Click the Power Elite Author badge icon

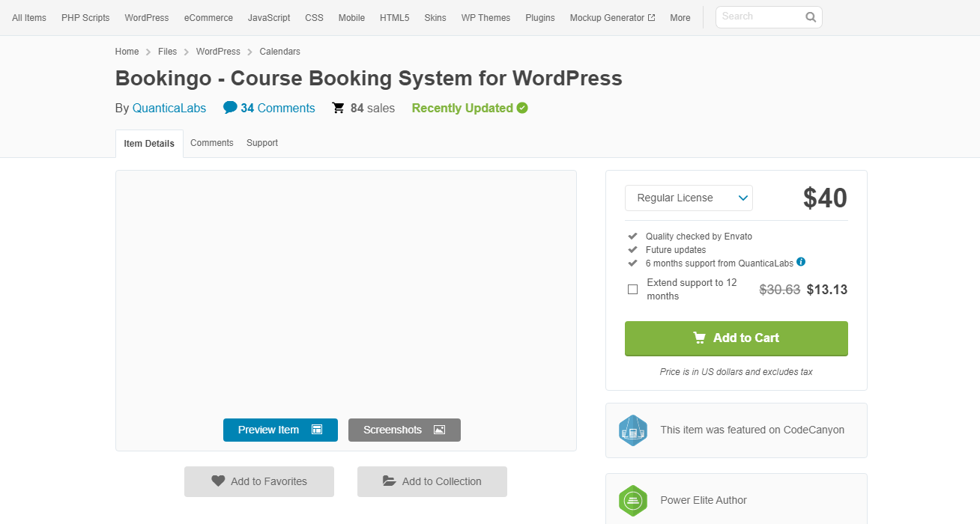632,501
